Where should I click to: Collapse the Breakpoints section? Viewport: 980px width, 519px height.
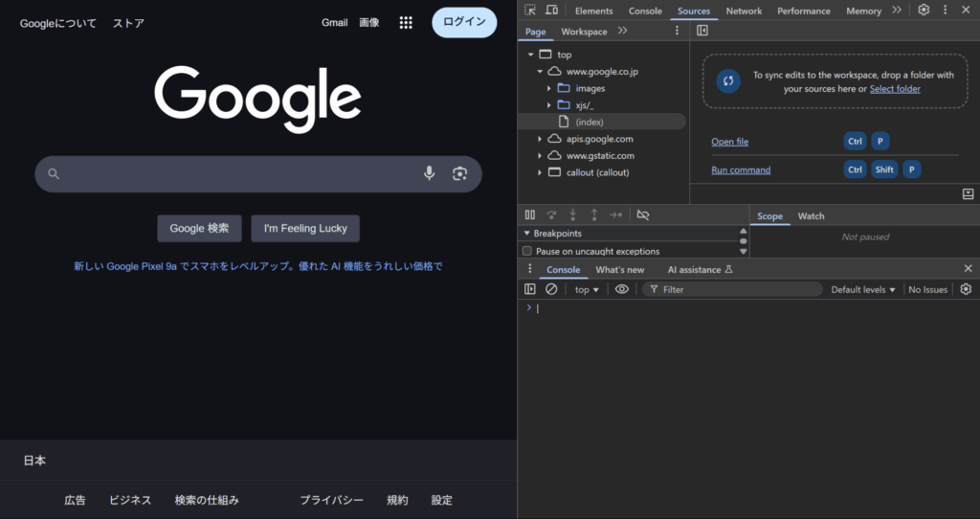(527, 234)
